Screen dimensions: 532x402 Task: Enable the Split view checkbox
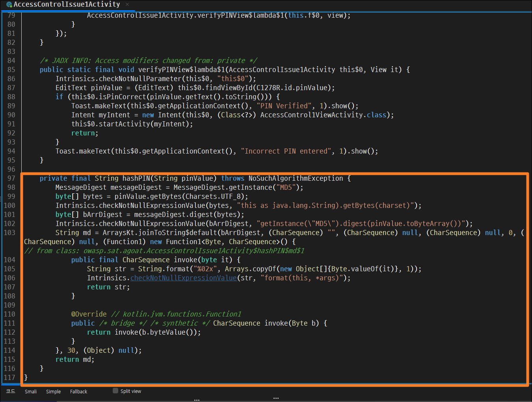[x=115, y=391]
